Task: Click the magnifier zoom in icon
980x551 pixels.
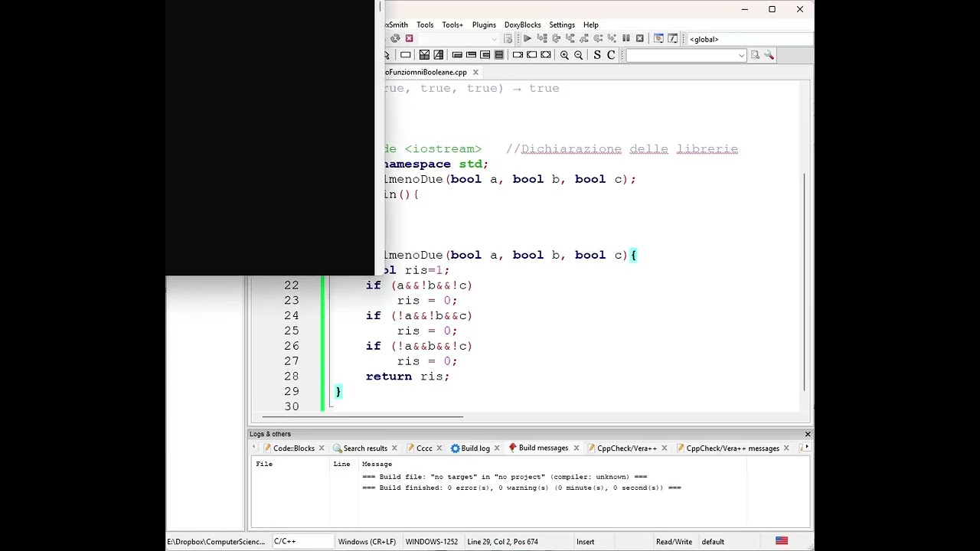Action: (564, 55)
